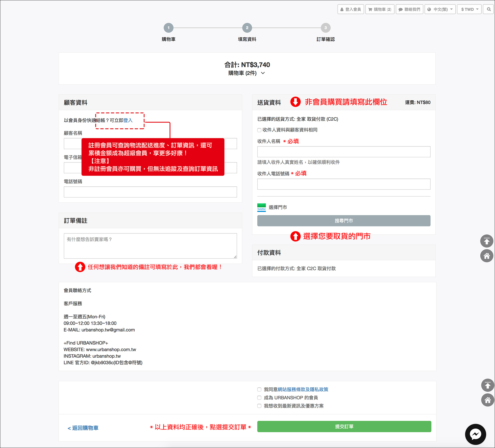
Task: Click the upper scroll-to-top arrow icon
Action: click(x=487, y=241)
